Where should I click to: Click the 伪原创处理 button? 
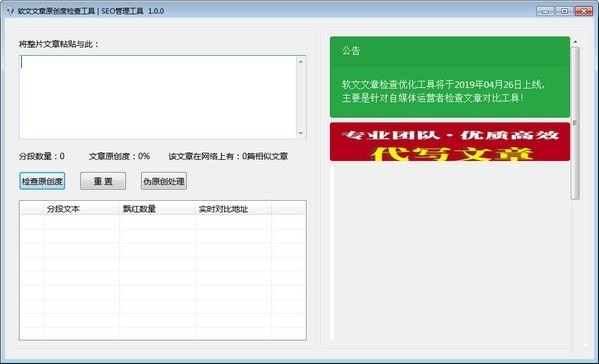pyautogui.click(x=164, y=181)
